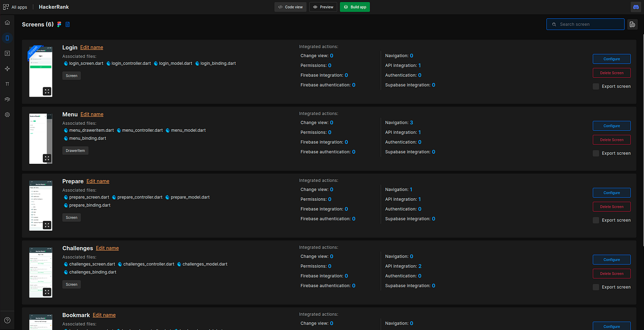Click Edit name next to Prepare
Viewport: 644px width, 330px height.
[98, 181]
